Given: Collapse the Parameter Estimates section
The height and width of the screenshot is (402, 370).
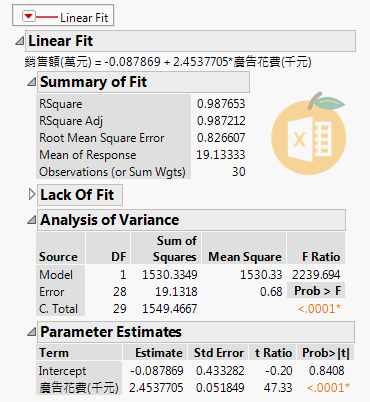Looking at the screenshot, I should click(32, 332).
